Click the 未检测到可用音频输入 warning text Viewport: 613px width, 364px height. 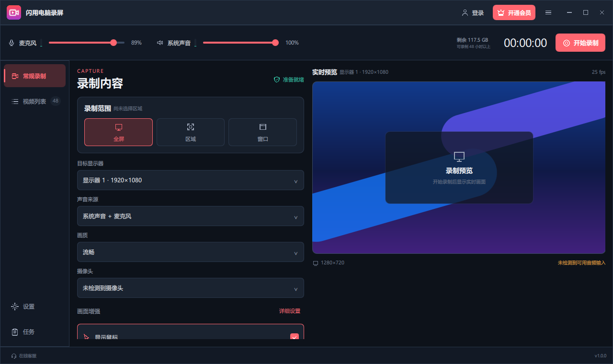tap(581, 263)
